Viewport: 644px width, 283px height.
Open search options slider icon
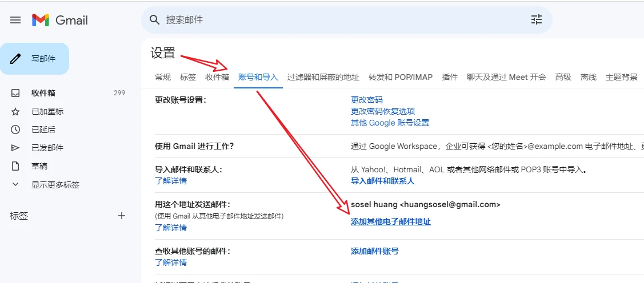point(537,20)
